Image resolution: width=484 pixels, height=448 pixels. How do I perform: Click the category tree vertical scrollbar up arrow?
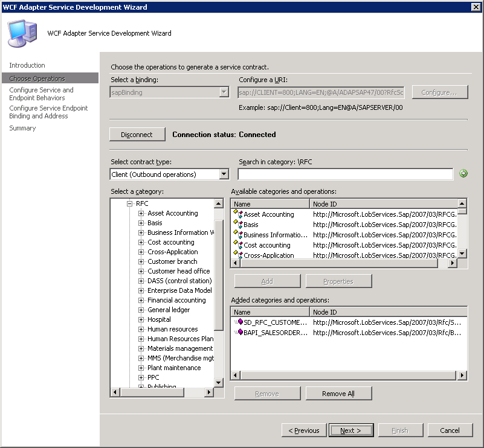pyautogui.click(x=219, y=203)
